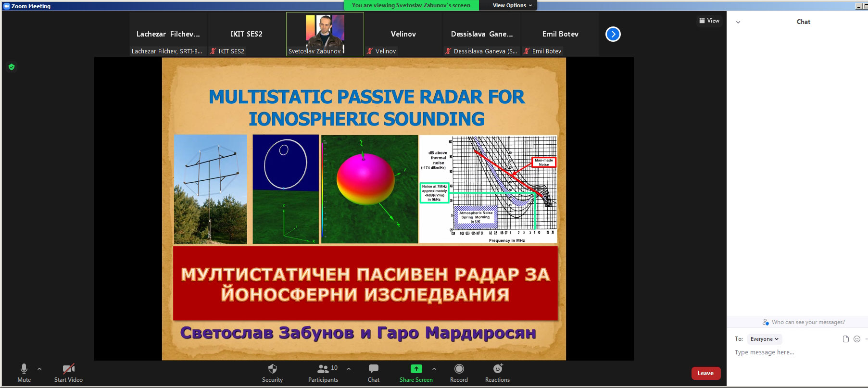Open the Participants panel
Screen dimensions: 868x388
[323, 373]
